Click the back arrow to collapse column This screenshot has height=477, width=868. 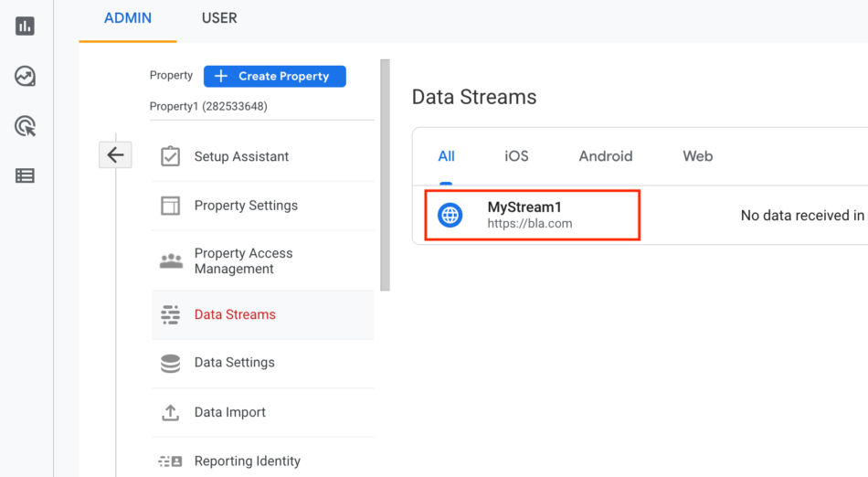(115, 155)
